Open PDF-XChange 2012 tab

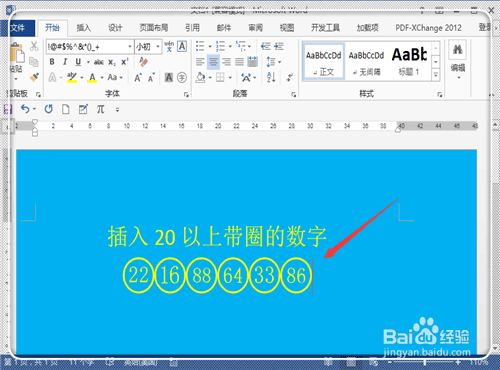[428, 28]
